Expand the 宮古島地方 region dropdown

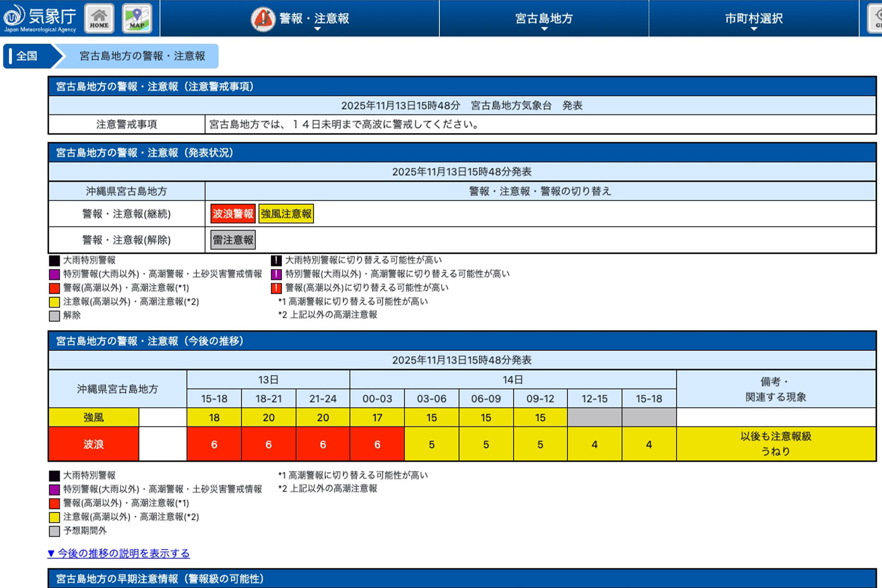(544, 19)
